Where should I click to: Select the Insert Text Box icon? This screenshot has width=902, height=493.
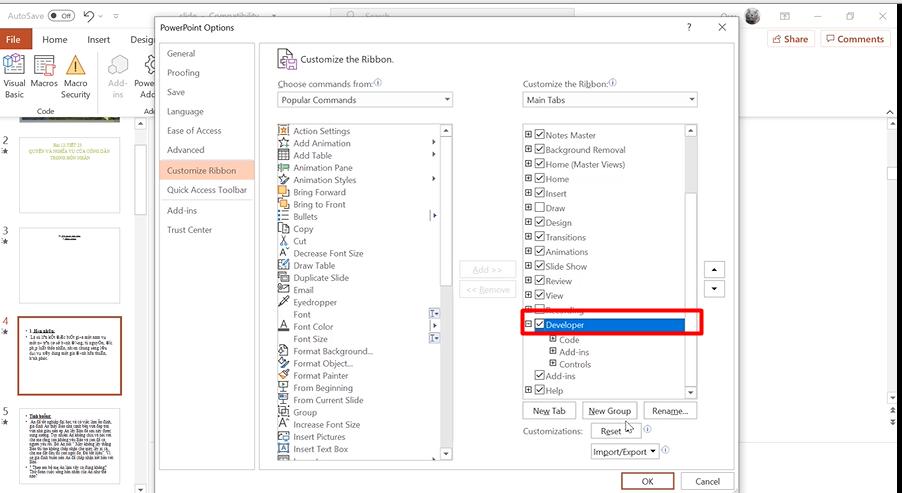pos(283,448)
